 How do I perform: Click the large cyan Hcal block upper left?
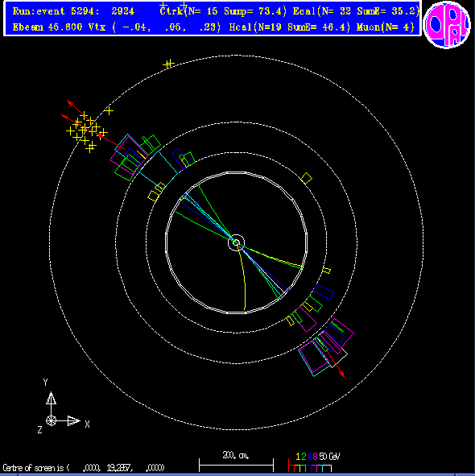(159, 168)
